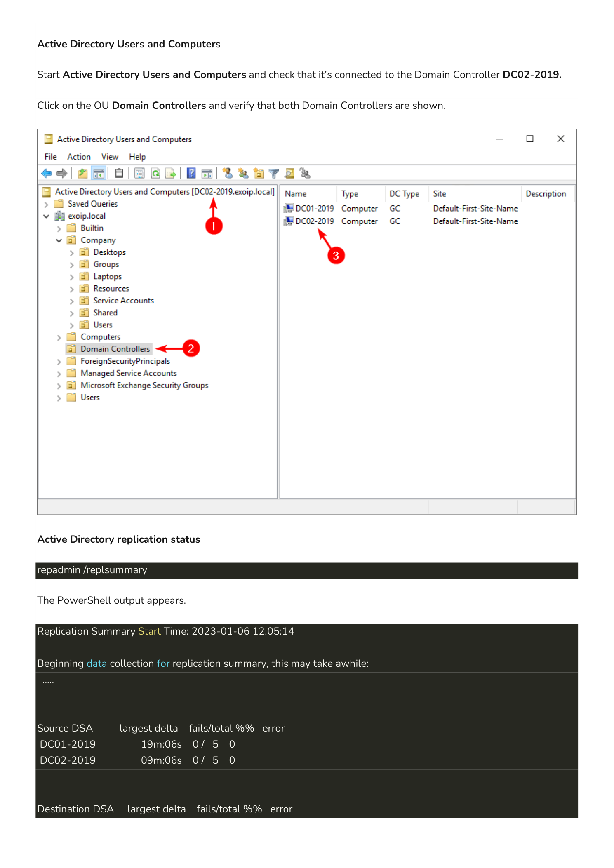Image resolution: width=614 pixels, height=868 pixels.
Task: Select the bottom Users container
Action: coord(90,398)
